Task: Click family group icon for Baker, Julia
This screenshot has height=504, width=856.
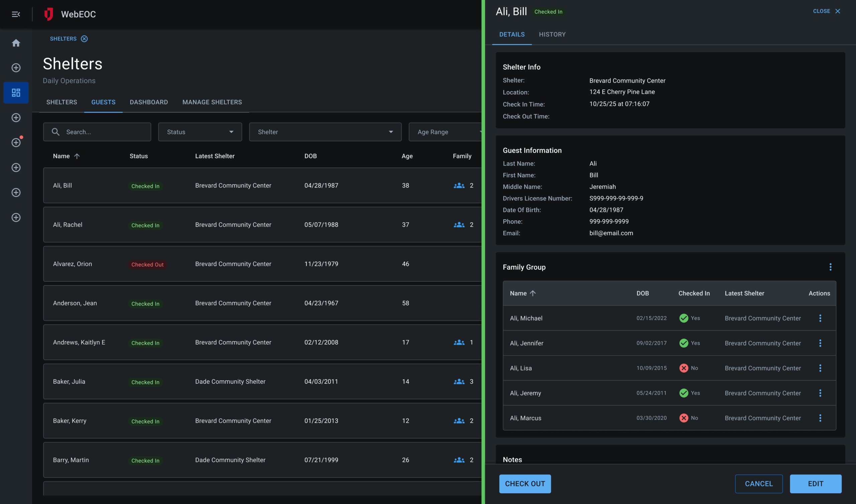Action: pos(459,381)
